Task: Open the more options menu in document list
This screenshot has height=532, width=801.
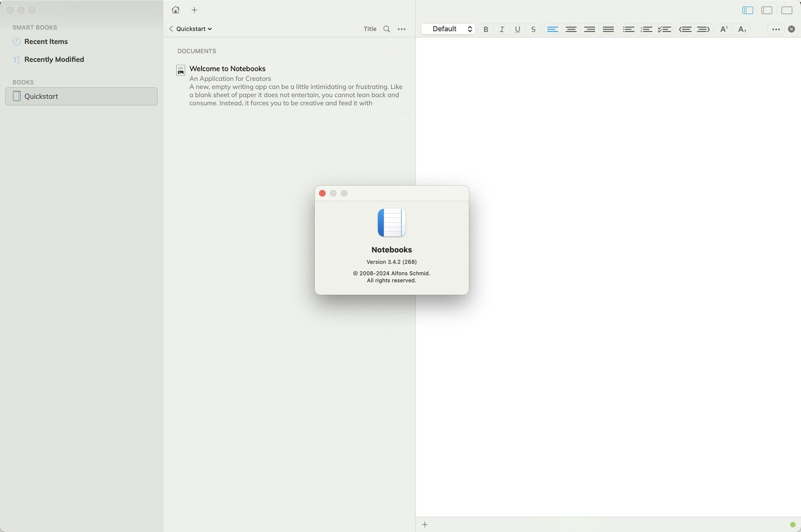Action: click(x=401, y=29)
